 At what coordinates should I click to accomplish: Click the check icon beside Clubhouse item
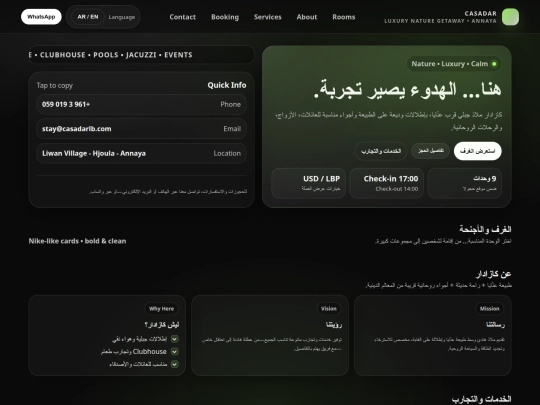point(175,352)
